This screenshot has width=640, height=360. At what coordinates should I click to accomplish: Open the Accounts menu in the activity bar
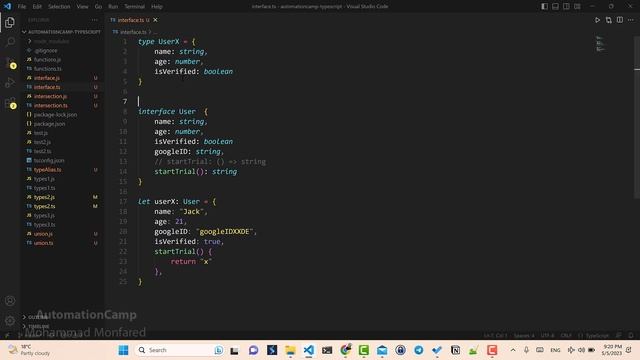click(10, 301)
